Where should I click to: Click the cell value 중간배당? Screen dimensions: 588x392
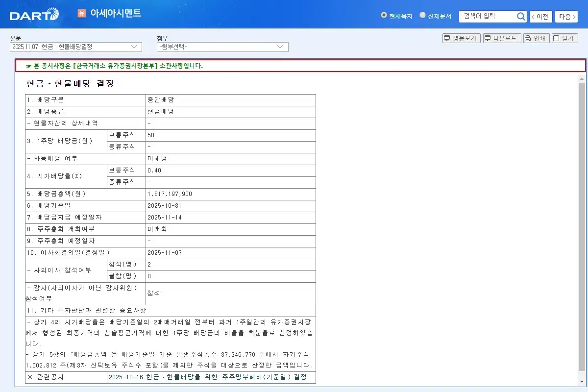(161, 100)
